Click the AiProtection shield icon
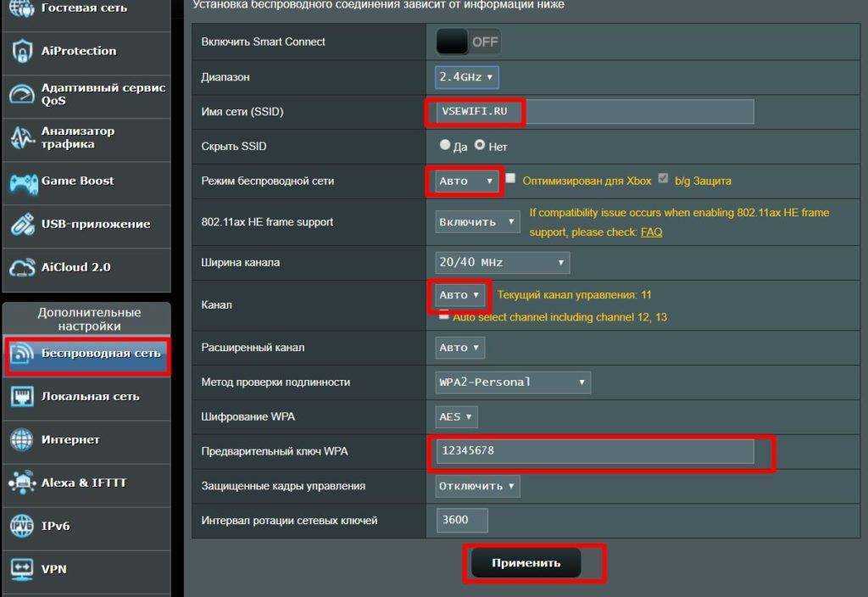 21,52
